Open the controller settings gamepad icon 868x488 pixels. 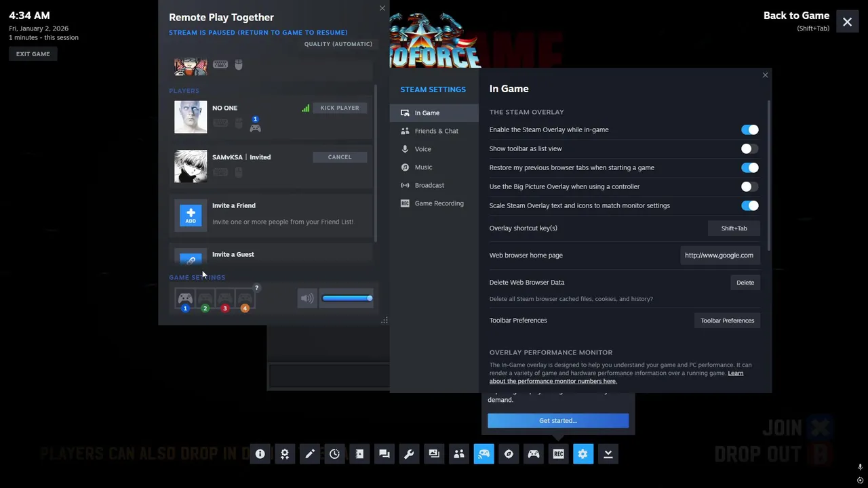[x=534, y=454]
